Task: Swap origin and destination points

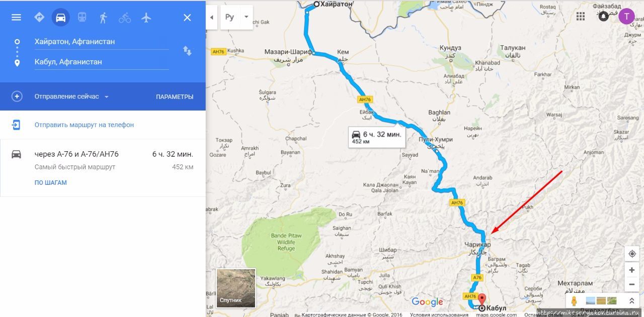Action: (187, 51)
